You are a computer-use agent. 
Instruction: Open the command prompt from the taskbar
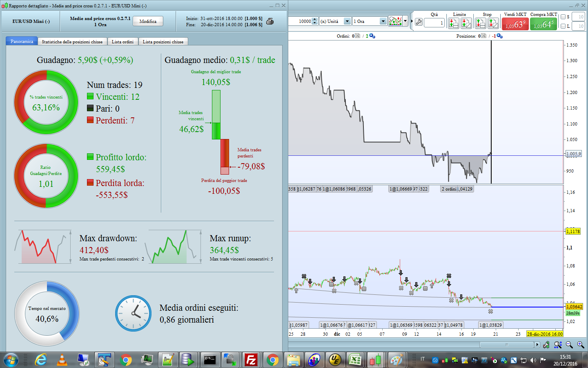pos(210,360)
